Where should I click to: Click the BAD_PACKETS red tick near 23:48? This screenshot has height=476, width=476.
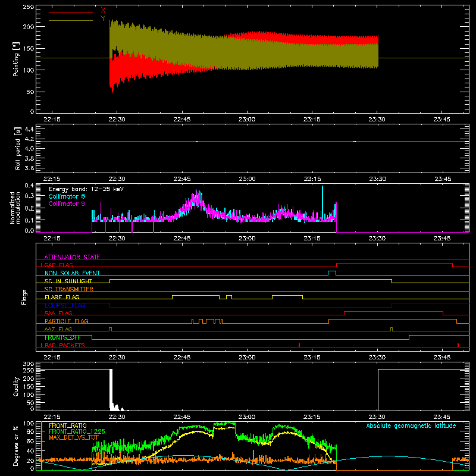pos(458,345)
